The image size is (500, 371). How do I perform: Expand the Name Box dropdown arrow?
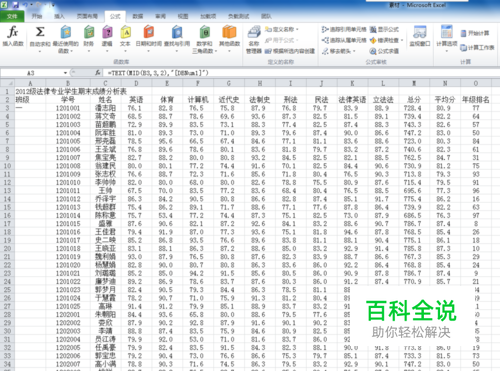point(65,73)
